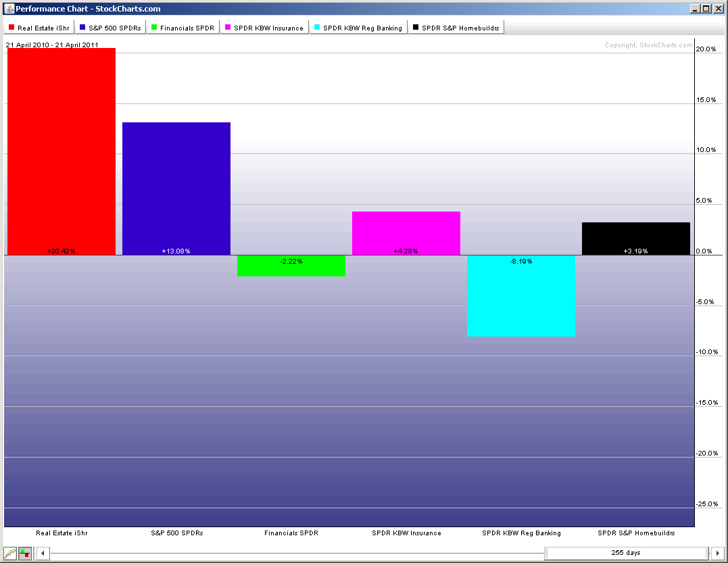Click the SPDR KBW Insurance axis label

point(407,533)
